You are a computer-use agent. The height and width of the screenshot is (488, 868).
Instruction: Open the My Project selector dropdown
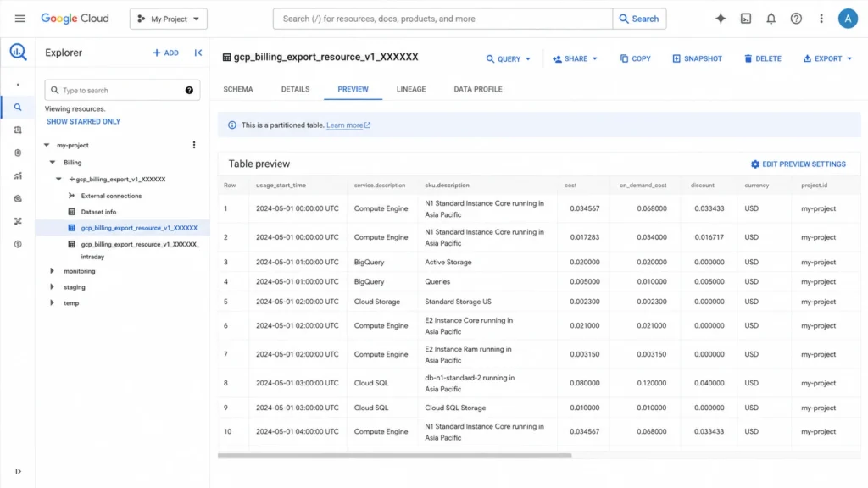coord(169,19)
